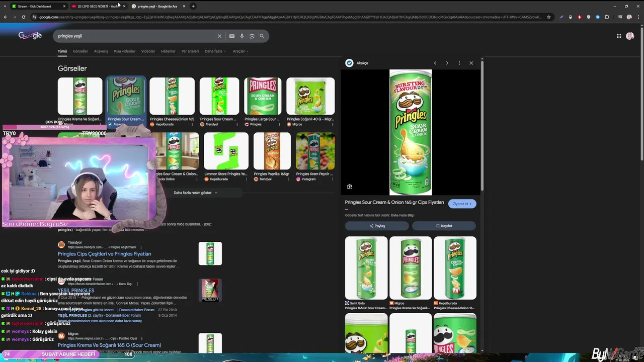Click the Daha Fazla Bilgi copyright link

[x=403, y=215]
